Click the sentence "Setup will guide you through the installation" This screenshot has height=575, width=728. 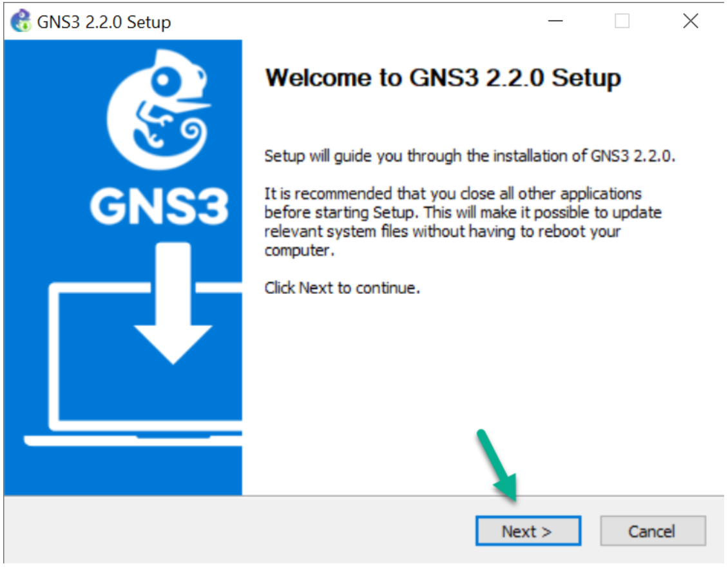click(470, 156)
